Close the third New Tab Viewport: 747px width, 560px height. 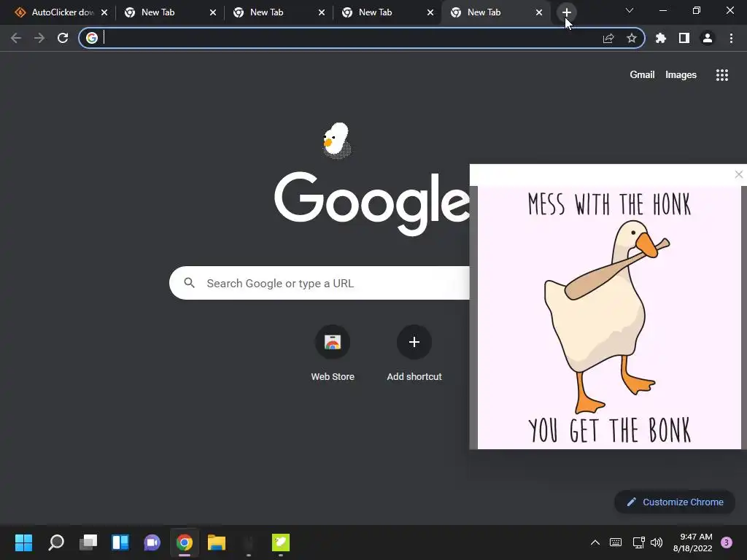(430, 12)
